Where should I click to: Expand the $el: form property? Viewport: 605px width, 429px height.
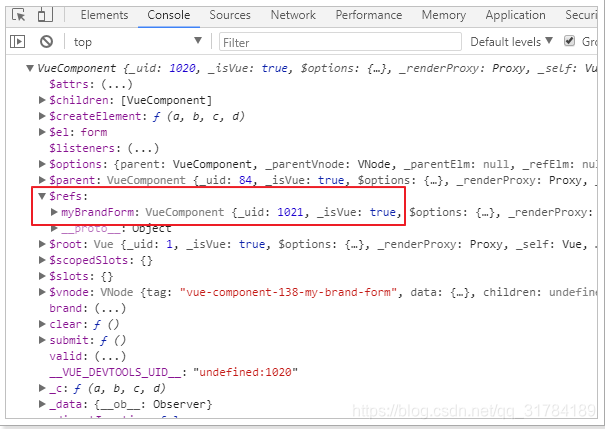pos(42,132)
